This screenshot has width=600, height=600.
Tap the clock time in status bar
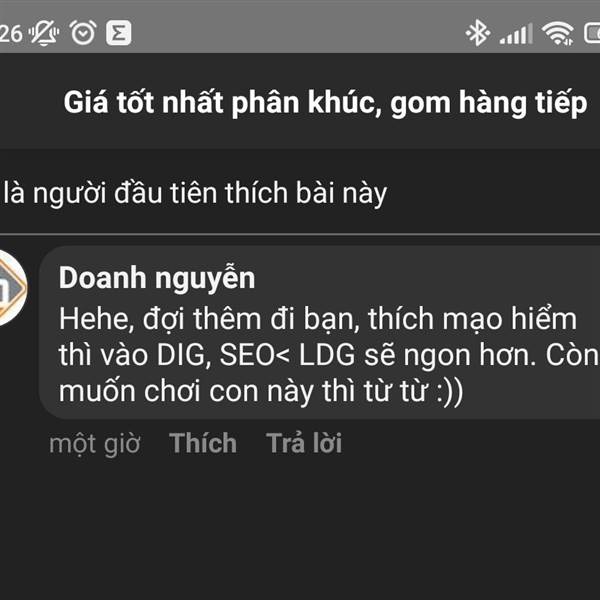tap(11, 34)
